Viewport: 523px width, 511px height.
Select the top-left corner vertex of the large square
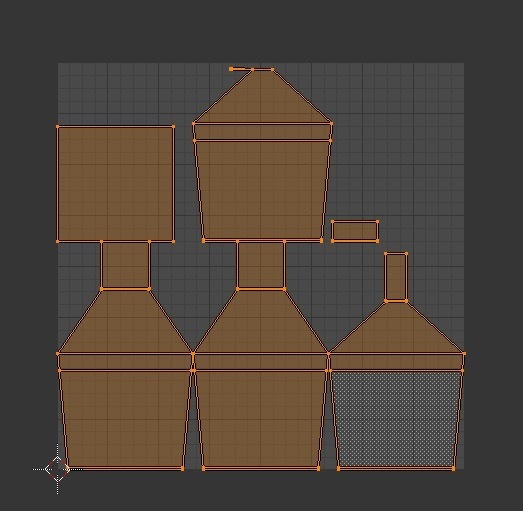pos(57,126)
